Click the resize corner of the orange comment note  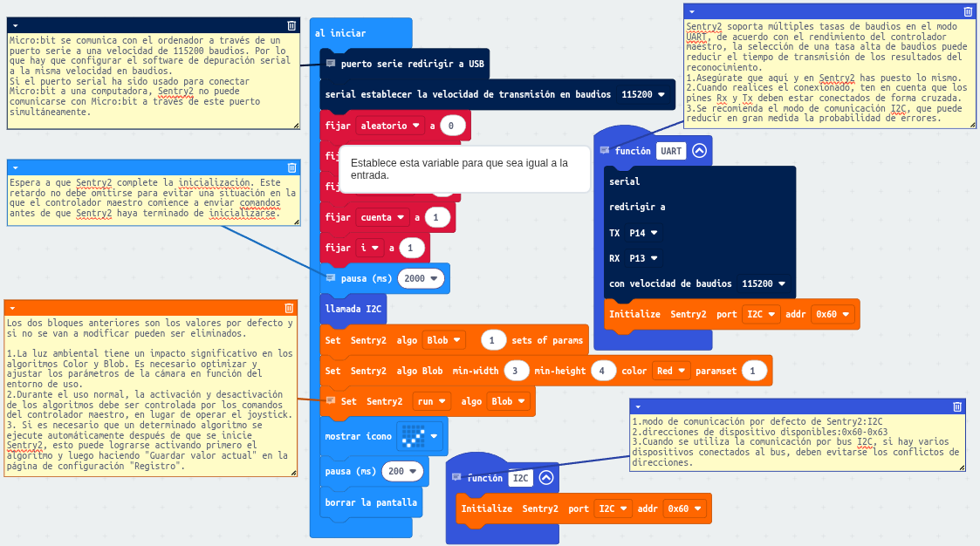[293, 473]
